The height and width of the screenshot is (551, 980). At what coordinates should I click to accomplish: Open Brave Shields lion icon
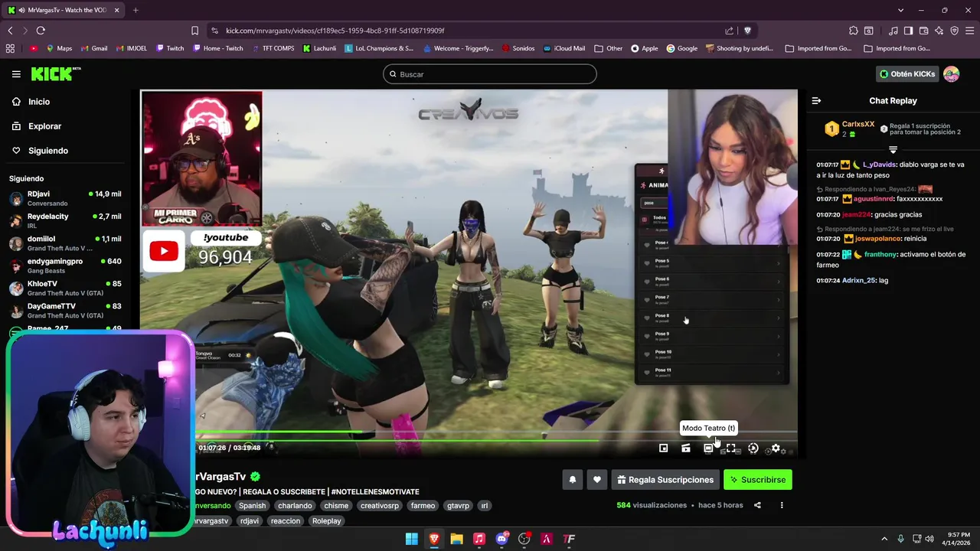pos(747,31)
